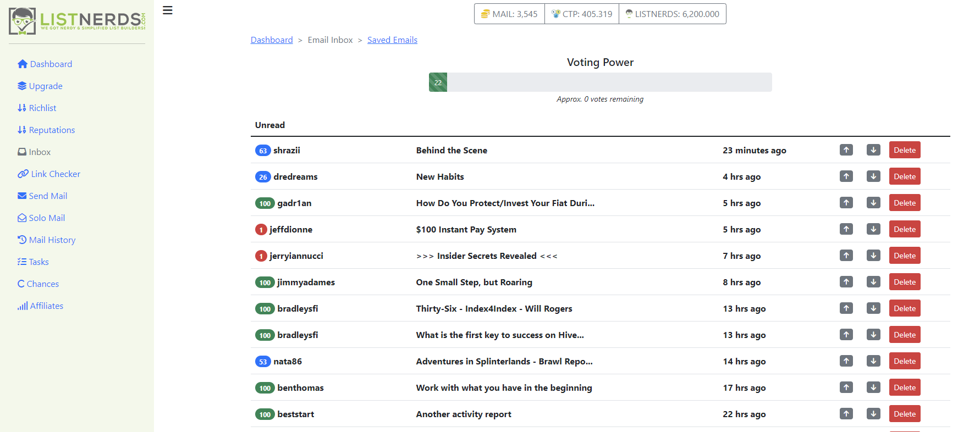Open the New Habits email

tap(440, 176)
